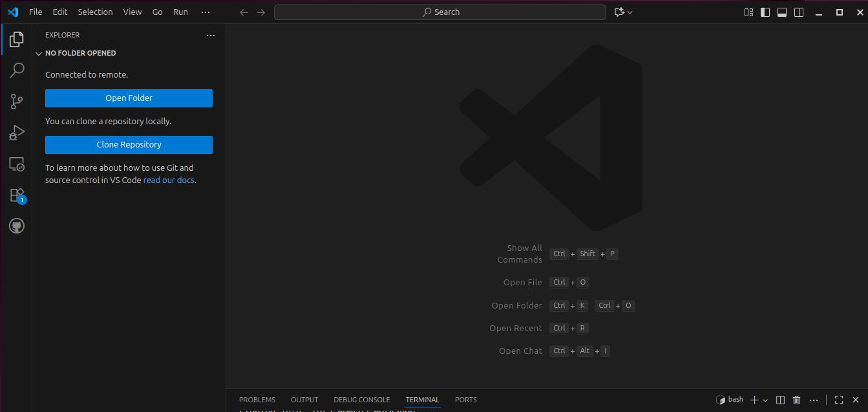Kill the terminal with trash icon

(796, 400)
